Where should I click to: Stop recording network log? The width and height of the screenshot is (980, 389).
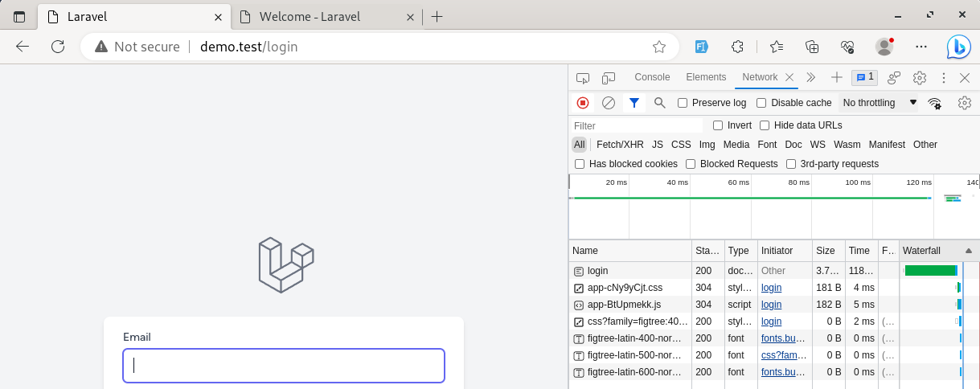click(x=583, y=103)
